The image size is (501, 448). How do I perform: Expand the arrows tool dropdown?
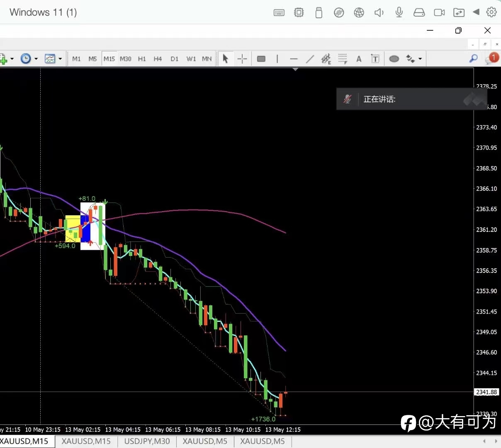[420, 59]
